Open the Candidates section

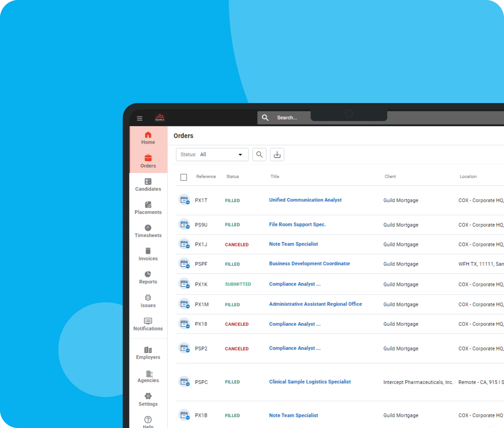[x=148, y=185]
